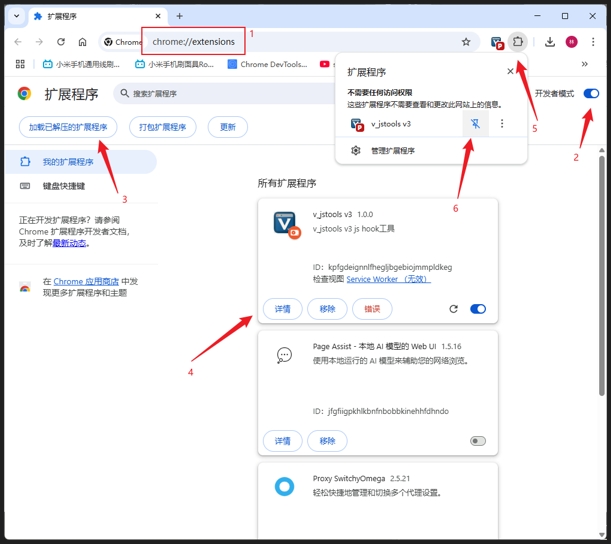Go forward with the forward arrow
The image size is (611, 544).
39,42
